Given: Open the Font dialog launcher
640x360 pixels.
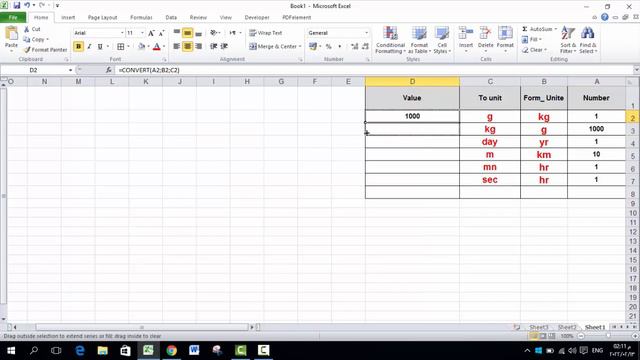Looking at the screenshot, I should pos(164,60).
